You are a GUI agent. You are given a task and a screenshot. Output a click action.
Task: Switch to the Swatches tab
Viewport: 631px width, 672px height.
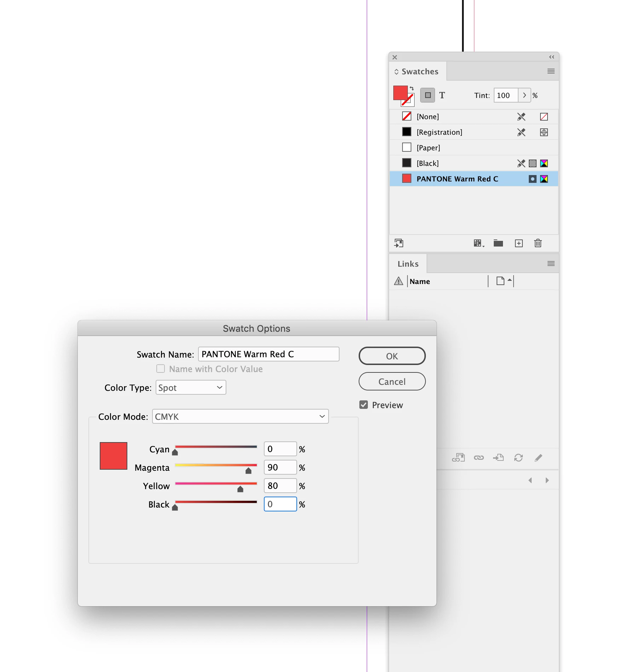coord(418,71)
